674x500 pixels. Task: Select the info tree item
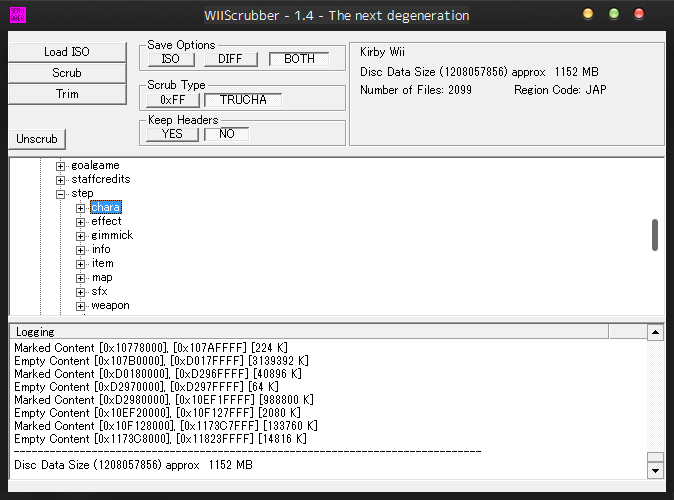101,249
